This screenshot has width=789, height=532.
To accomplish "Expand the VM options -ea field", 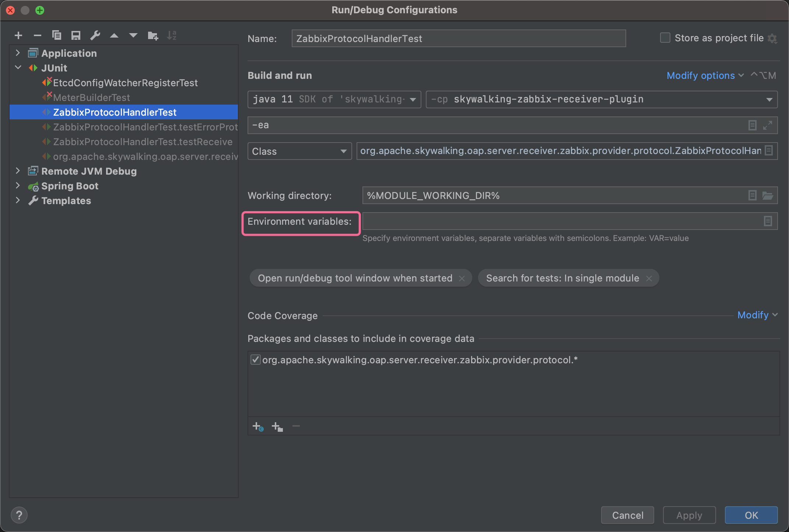I will (768, 126).
